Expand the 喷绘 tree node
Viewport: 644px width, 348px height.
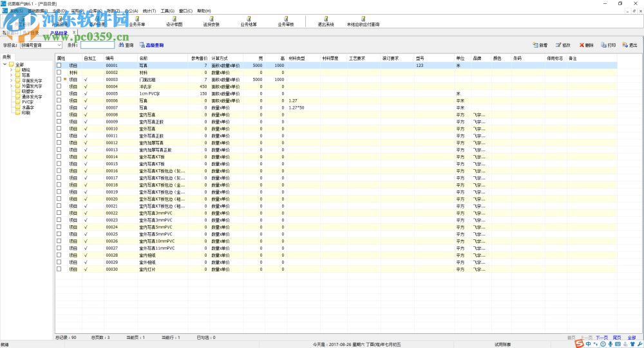click(x=11, y=69)
